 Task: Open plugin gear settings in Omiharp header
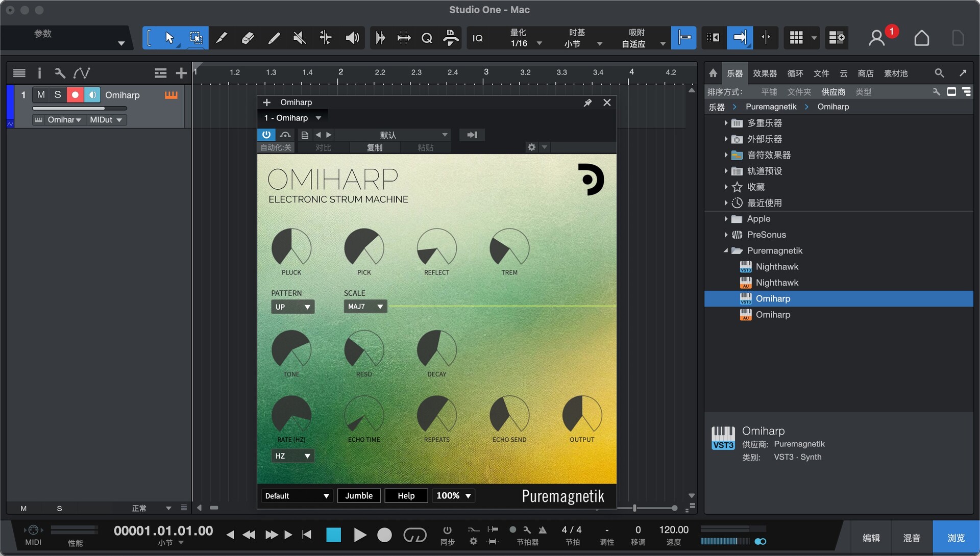(532, 147)
